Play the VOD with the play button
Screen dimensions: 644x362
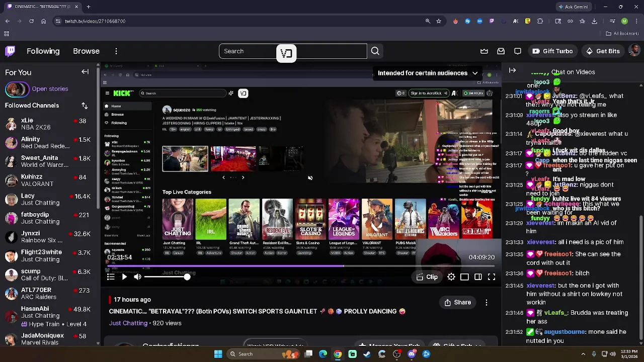[x=124, y=277]
